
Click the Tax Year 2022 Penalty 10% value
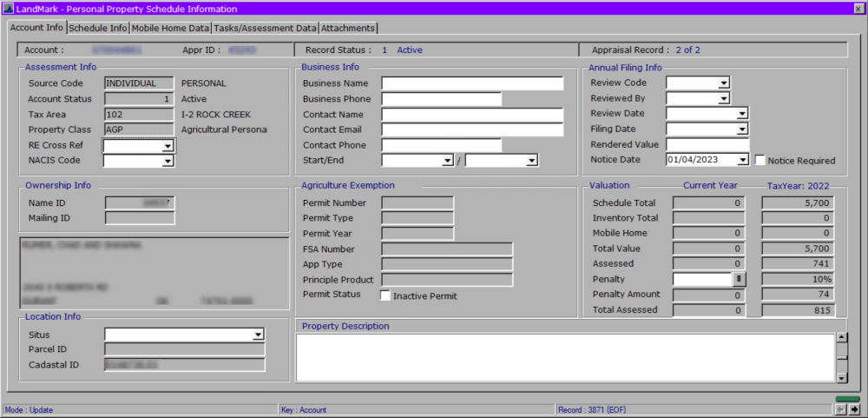798,279
